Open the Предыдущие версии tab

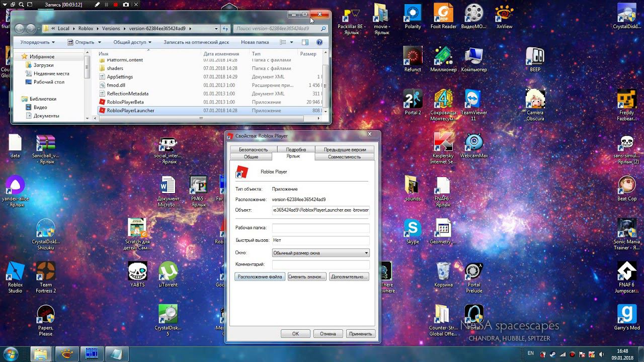(x=345, y=149)
